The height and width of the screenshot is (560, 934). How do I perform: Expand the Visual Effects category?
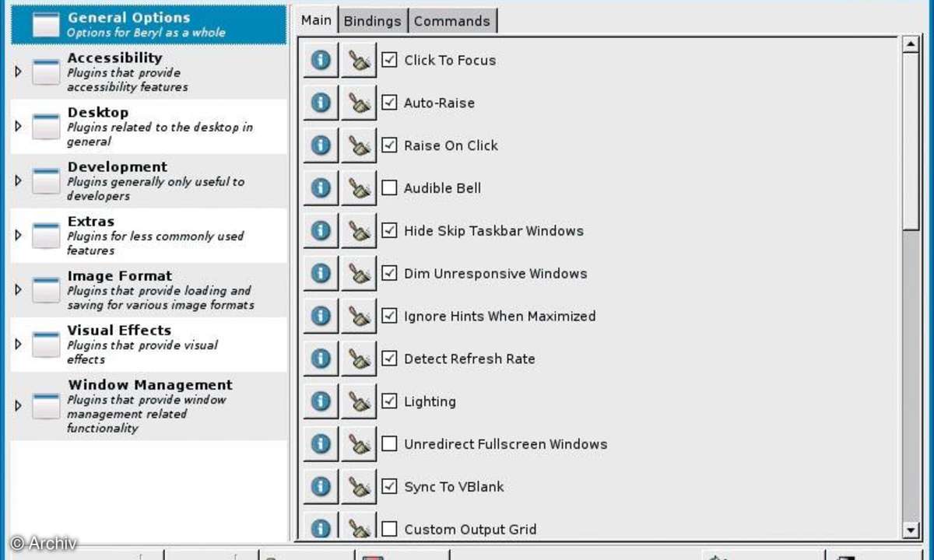[x=19, y=344]
